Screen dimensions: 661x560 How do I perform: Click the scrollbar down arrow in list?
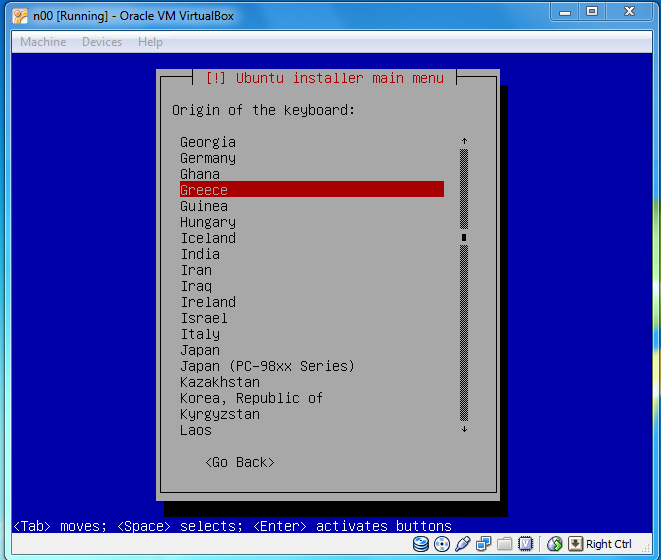(464, 429)
